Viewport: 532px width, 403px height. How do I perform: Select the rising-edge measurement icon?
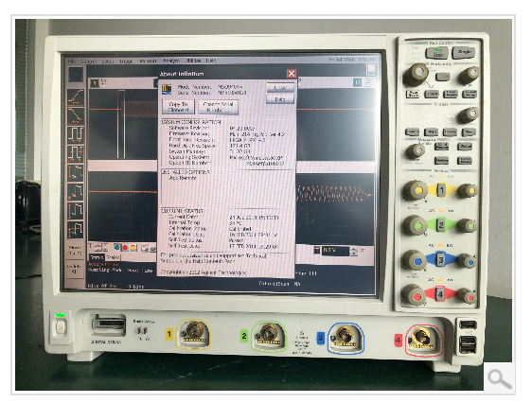pyautogui.click(x=76, y=96)
